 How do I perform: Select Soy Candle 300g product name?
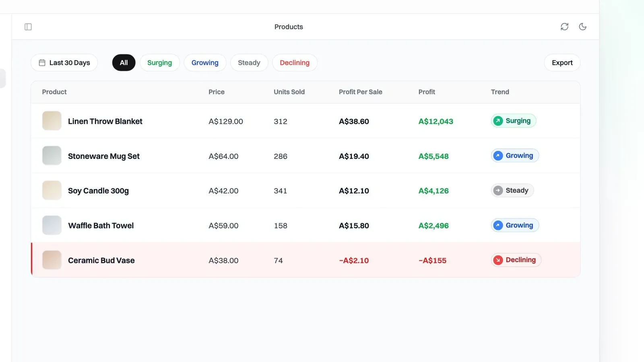pos(98,191)
